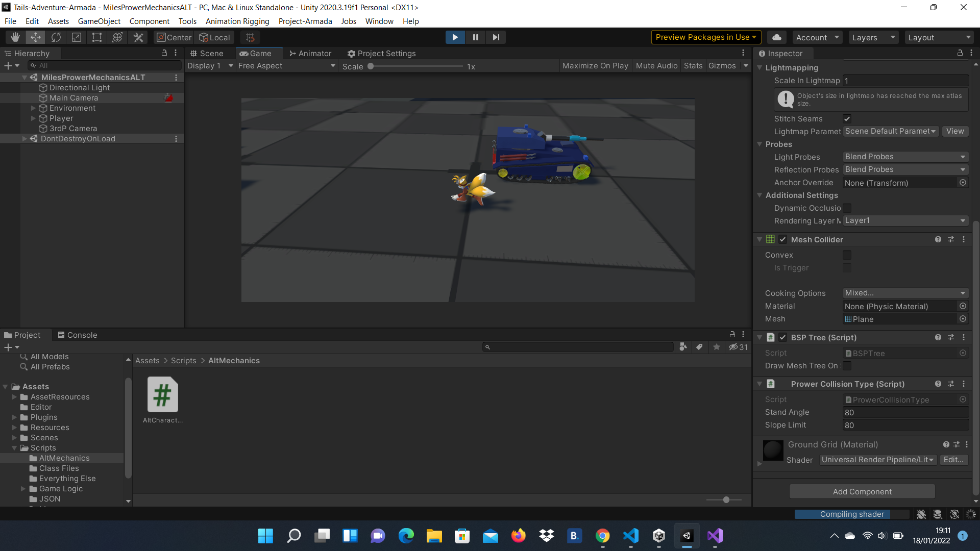Toggle Stitch Seams checkbox
Image resolution: width=980 pixels, height=551 pixels.
pyautogui.click(x=847, y=119)
